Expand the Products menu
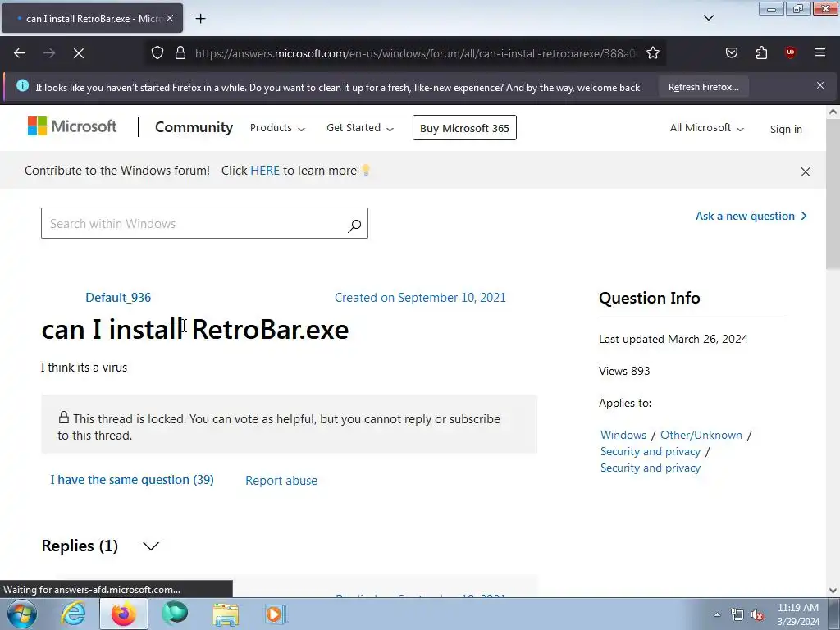Image resolution: width=840 pixels, height=630 pixels. (x=277, y=128)
